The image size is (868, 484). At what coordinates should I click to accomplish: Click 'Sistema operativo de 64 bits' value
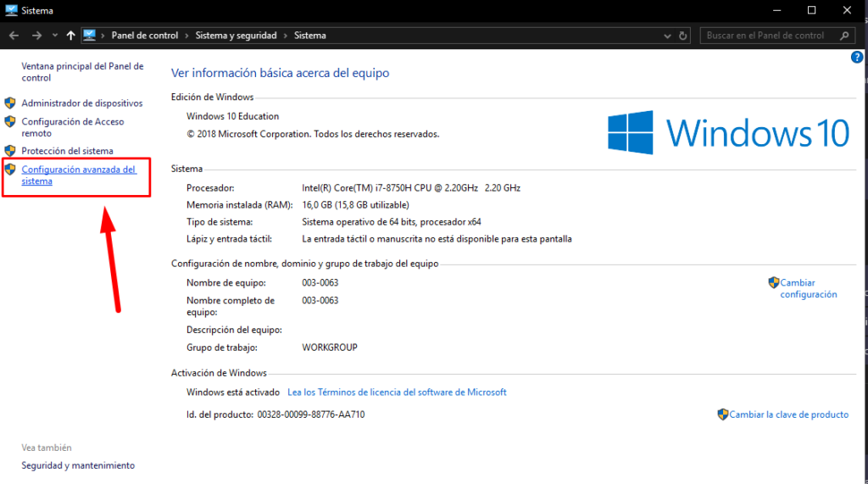pos(392,222)
